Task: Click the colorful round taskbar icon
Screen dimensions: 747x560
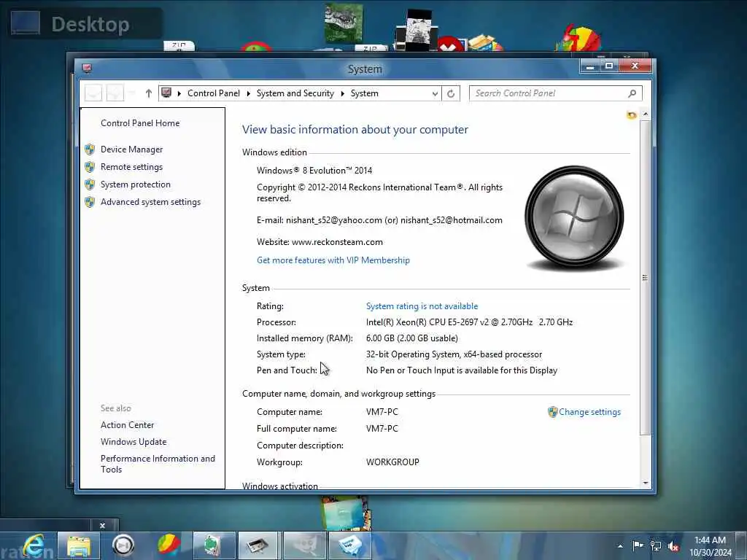Action: pos(169,545)
